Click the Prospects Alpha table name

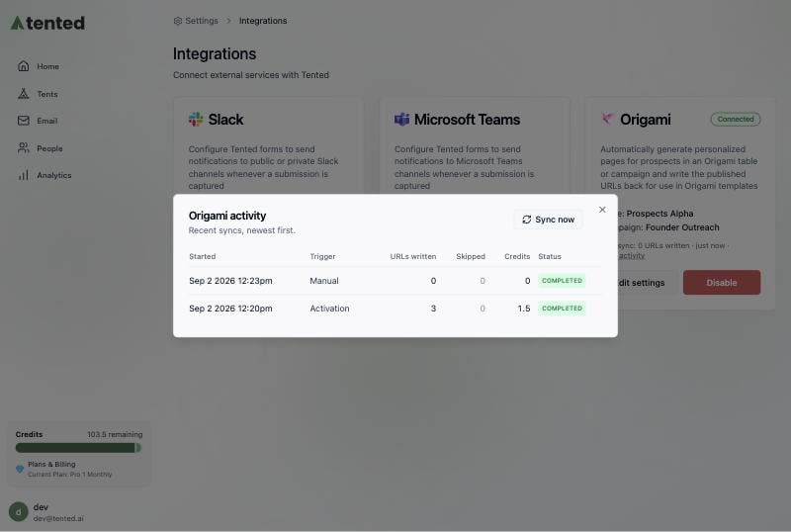[x=659, y=214]
